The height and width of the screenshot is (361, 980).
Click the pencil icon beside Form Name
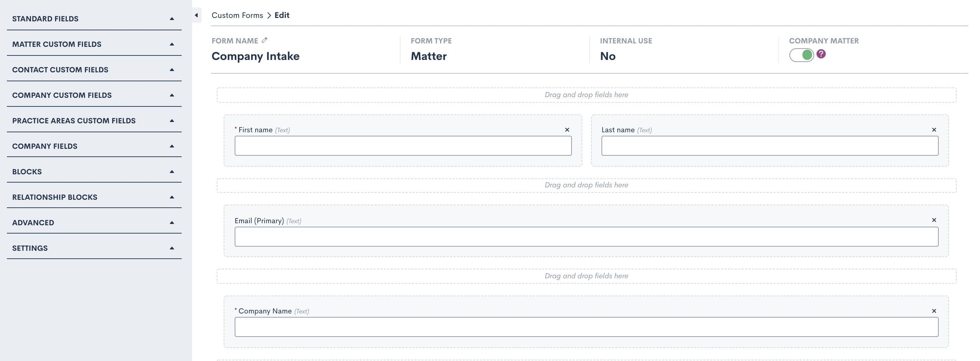[264, 40]
